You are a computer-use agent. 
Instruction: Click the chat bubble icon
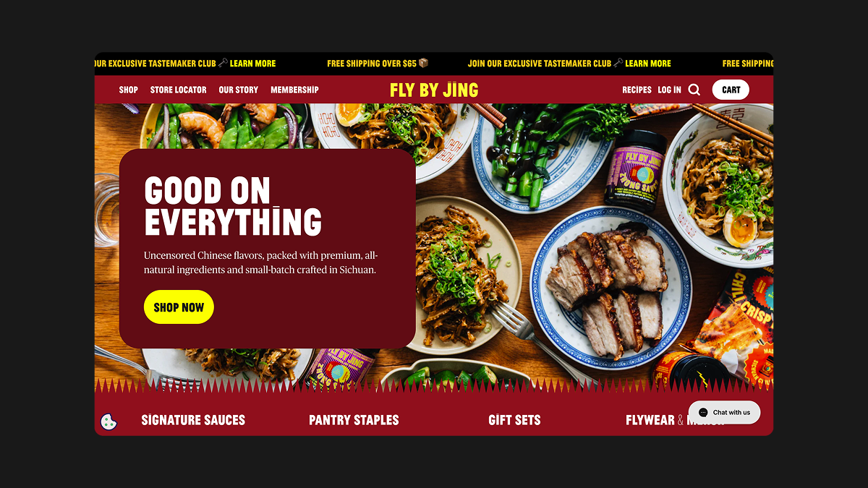[703, 413]
